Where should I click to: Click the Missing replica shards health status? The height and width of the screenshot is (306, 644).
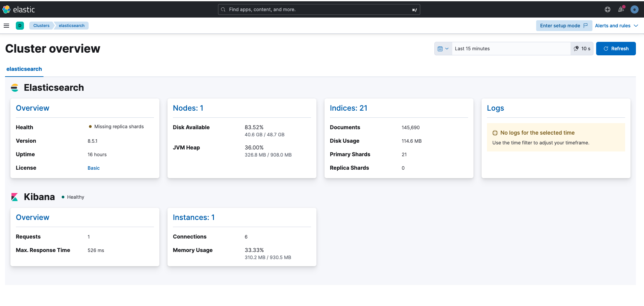coord(116,127)
